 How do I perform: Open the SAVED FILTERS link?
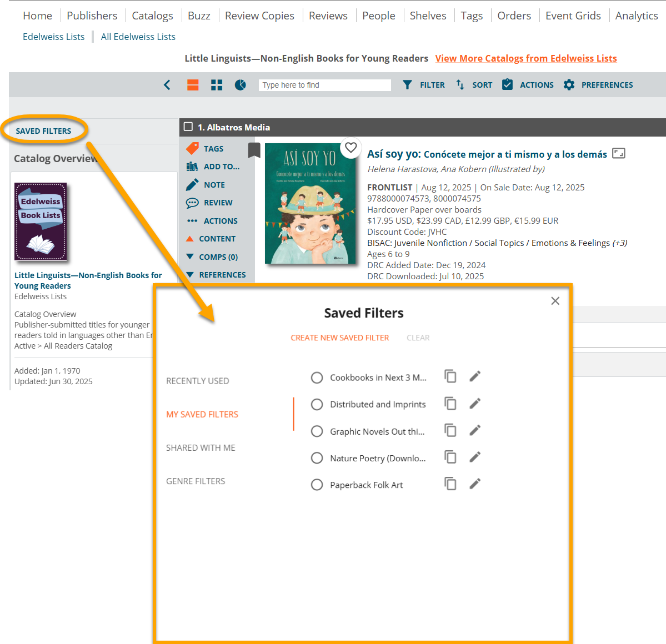tap(43, 131)
